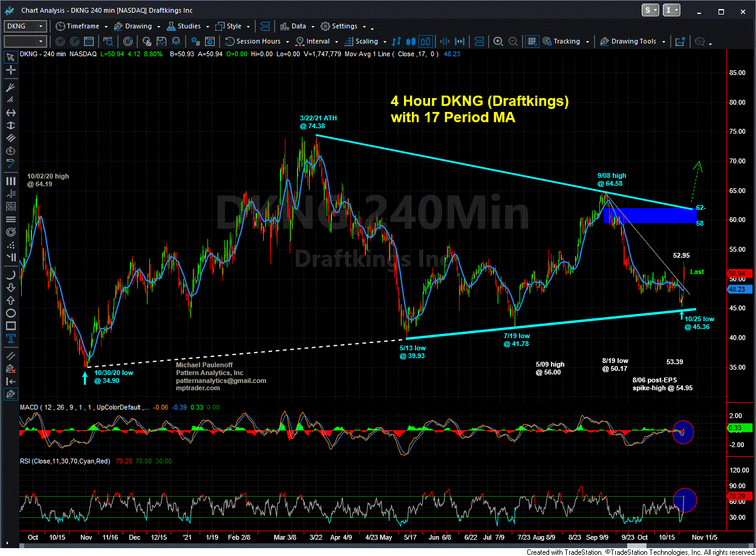Image resolution: width=756 pixels, height=556 pixels.
Task: Toggle the grid display button
Action: point(532,41)
